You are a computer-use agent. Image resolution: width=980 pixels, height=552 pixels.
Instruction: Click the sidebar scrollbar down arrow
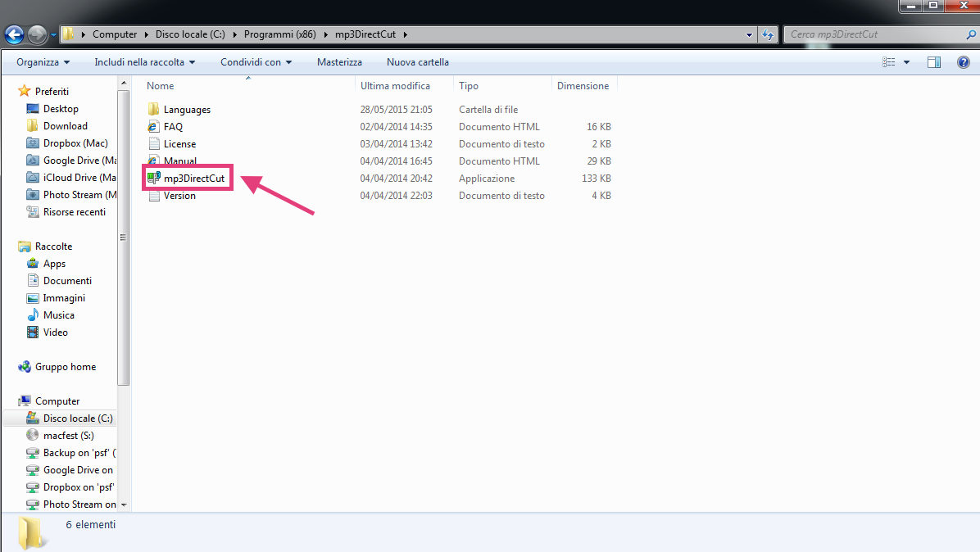click(123, 504)
